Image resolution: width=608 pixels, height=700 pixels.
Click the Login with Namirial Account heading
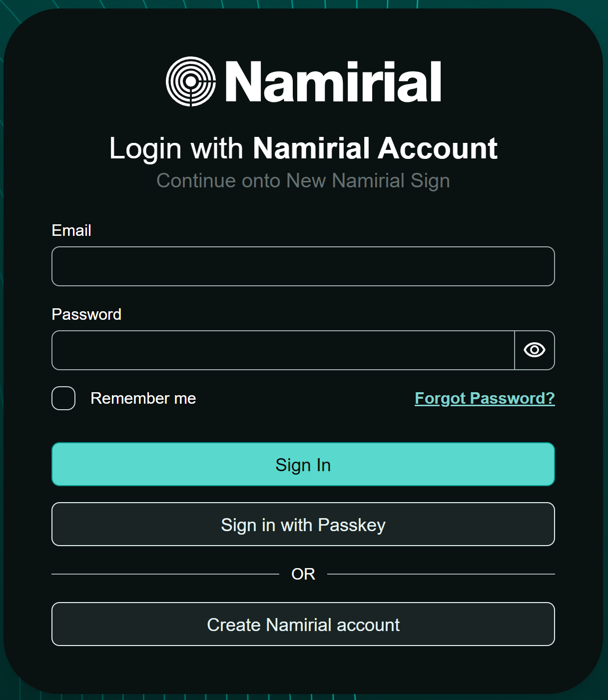303,148
